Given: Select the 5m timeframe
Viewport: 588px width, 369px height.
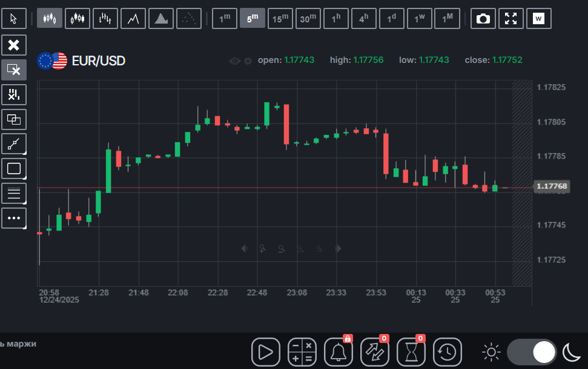Looking at the screenshot, I should [x=253, y=18].
